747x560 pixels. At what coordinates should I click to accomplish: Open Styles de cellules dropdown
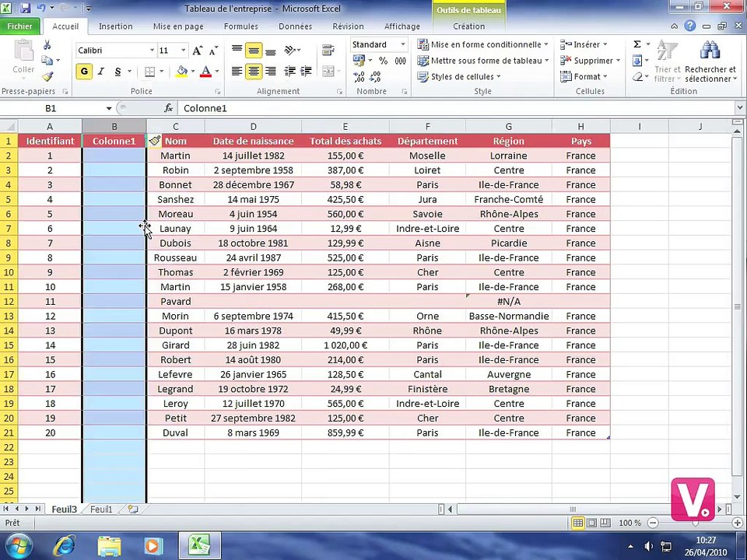tap(459, 77)
